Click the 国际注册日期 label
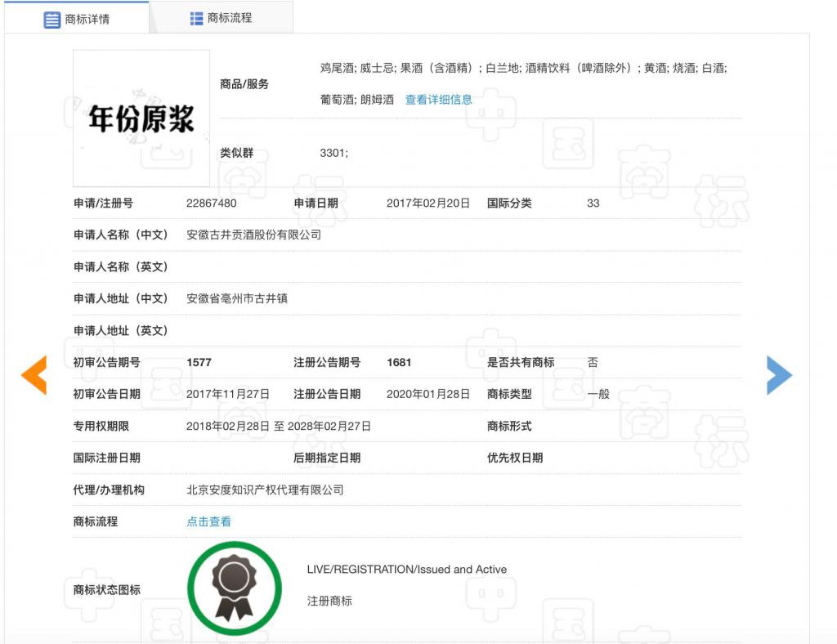837x644 pixels. click(107, 458)
